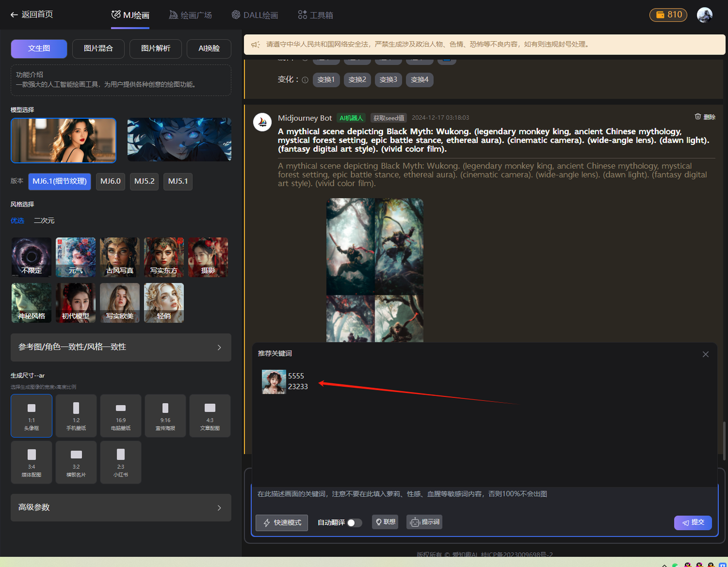Select 1:1 头像框 aspect ratio
The height and width of the screenshot is (567, 728).
[x=31, y=416]
